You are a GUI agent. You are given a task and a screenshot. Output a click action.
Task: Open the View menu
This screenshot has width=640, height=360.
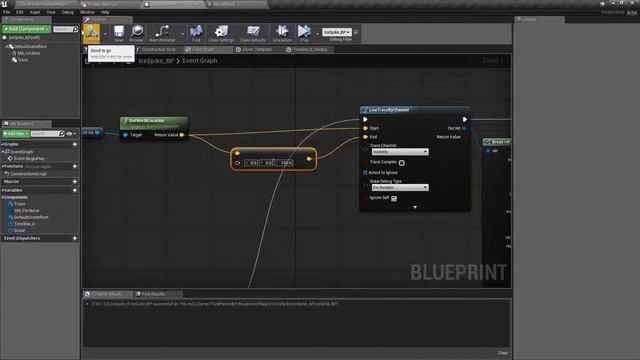point(51,12)
